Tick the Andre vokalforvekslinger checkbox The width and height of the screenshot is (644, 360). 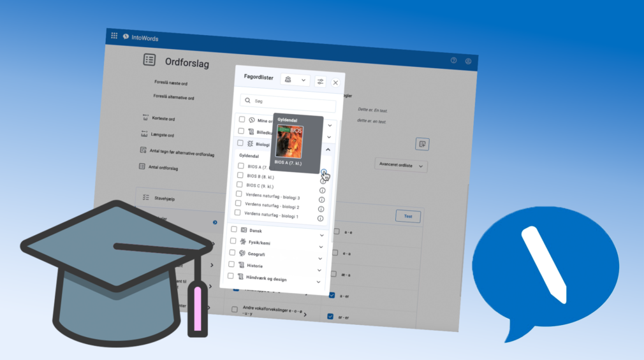[x=235, y=309]
